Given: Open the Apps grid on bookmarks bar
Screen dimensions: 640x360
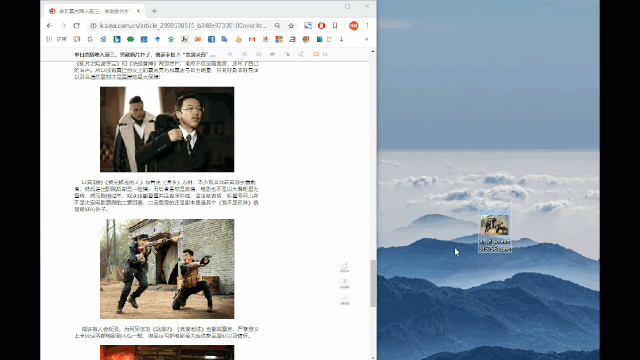Looking at the screenshot, I should pos(49,39).
